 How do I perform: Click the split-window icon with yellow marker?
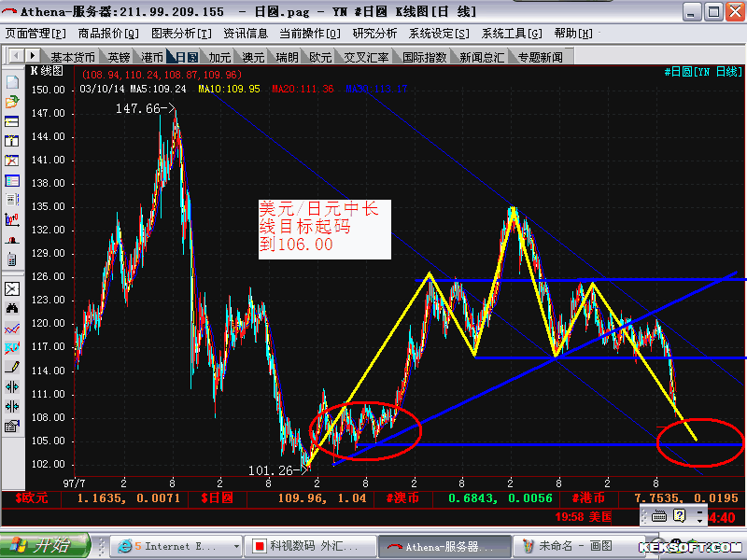[12, 141]
